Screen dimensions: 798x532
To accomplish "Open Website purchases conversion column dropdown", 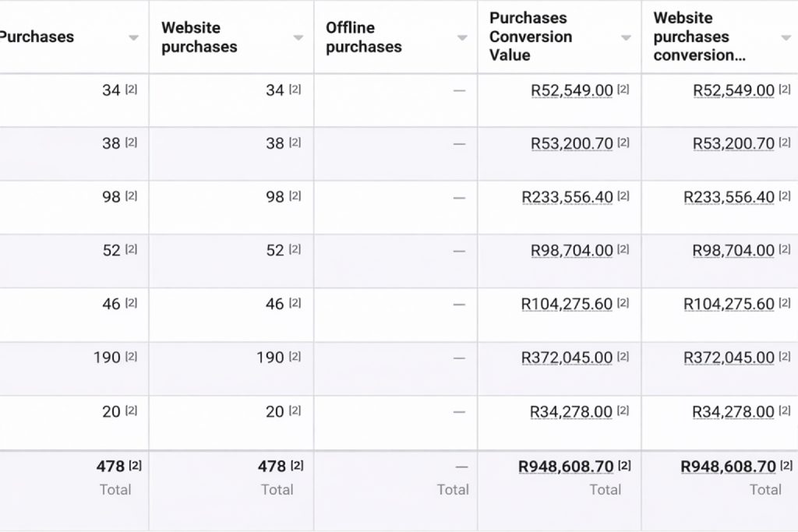I will coord(786,37).
